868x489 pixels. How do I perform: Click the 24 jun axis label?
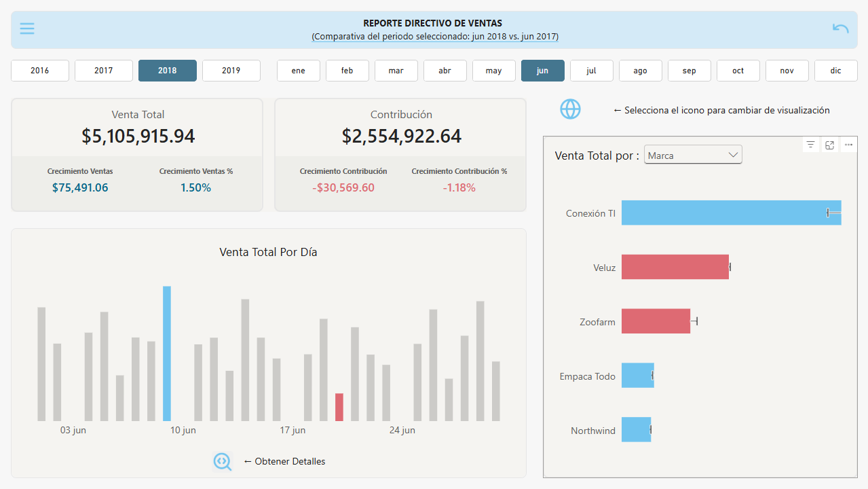(x=402, y=430)
